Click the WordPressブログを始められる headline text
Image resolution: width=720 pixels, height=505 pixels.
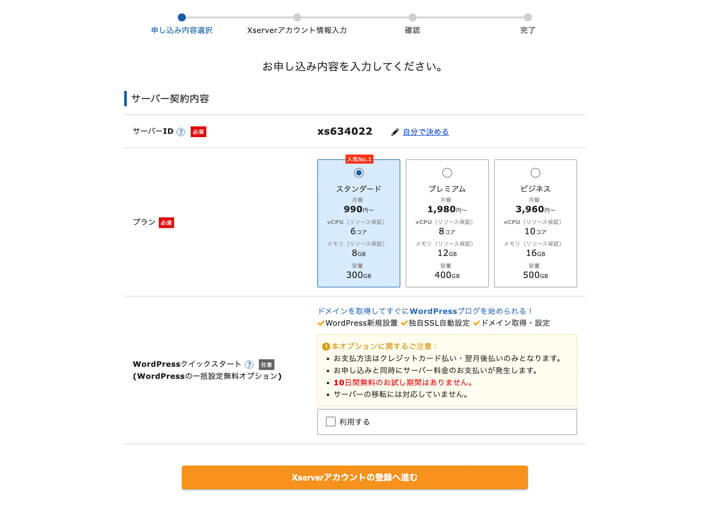pos(425,311)
